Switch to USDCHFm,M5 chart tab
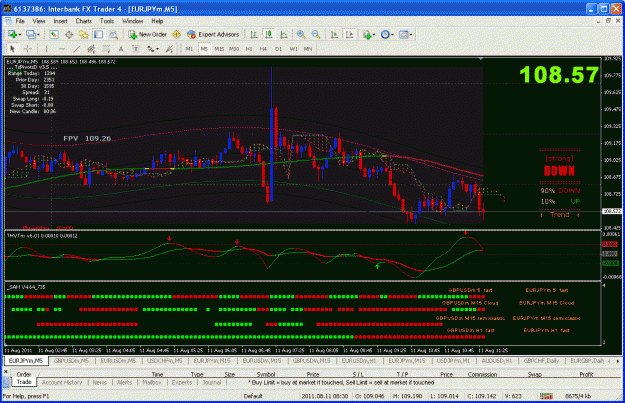The image size is (625, 403). coord(165,361)
